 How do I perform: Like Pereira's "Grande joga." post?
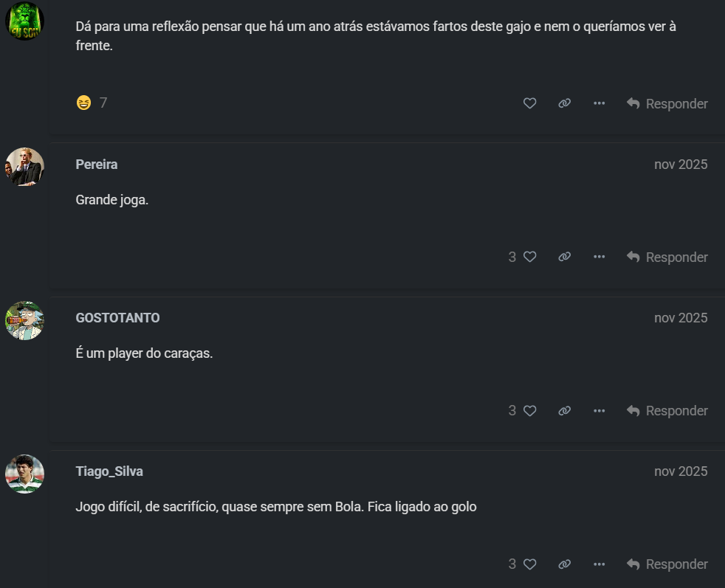tap(529, 257)
